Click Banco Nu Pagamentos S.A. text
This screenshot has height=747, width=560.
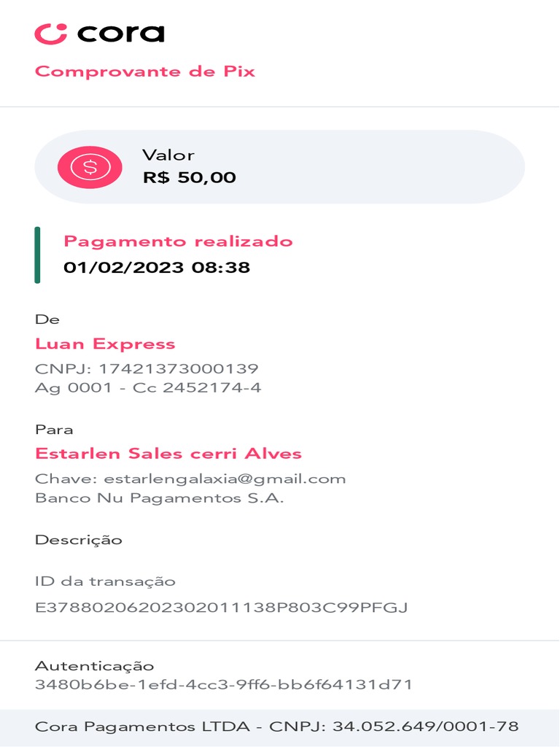pos(159,499)
